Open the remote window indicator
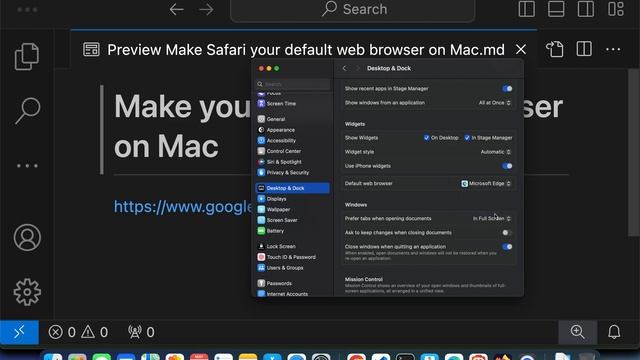 tap(19, 332)
